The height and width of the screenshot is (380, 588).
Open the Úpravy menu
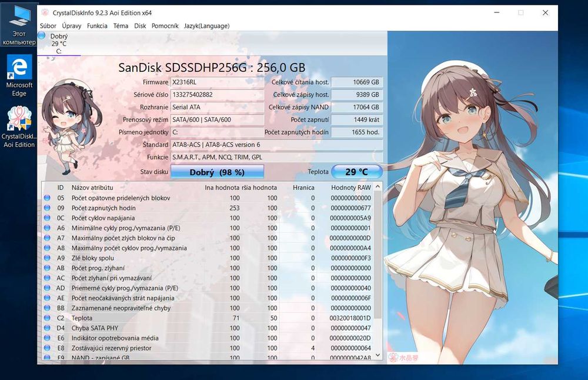tap(72, 26)
